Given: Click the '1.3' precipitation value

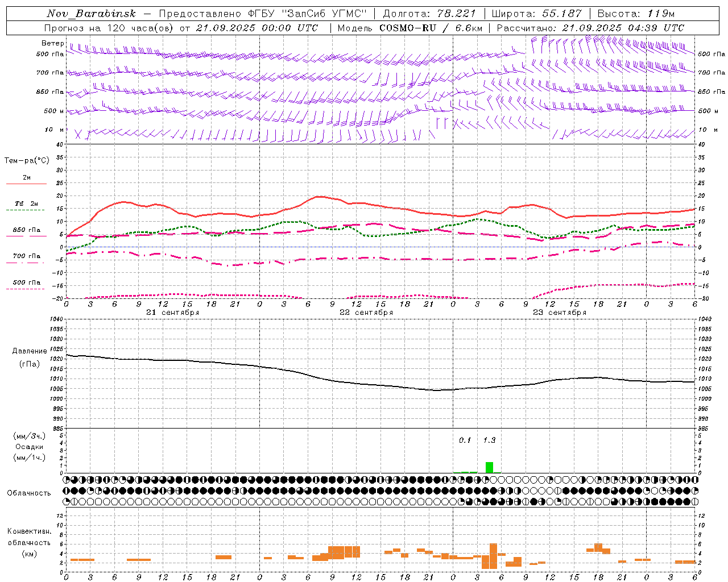Looking at the screenshot, I should [x=489, y=440].
